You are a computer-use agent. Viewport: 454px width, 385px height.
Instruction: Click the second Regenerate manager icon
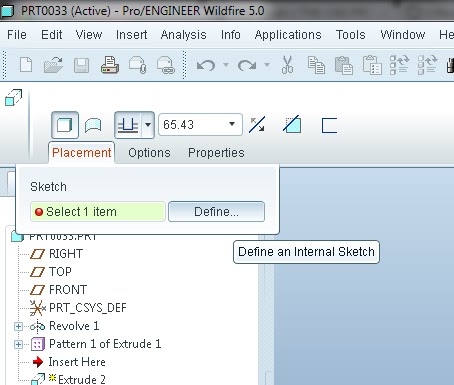tap(427, 64)
